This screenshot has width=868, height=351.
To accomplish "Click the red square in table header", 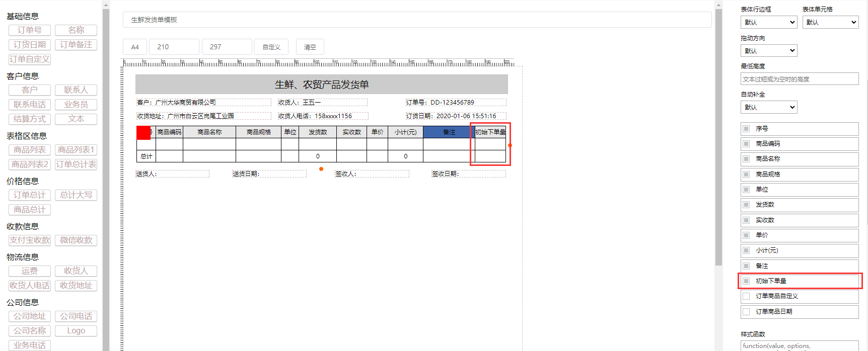I will click(143, 133).
